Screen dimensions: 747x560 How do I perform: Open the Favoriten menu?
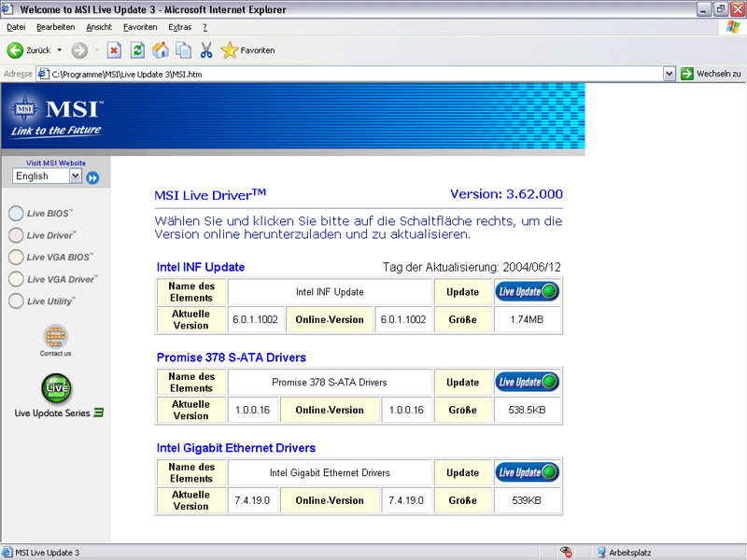click(140, 27)
